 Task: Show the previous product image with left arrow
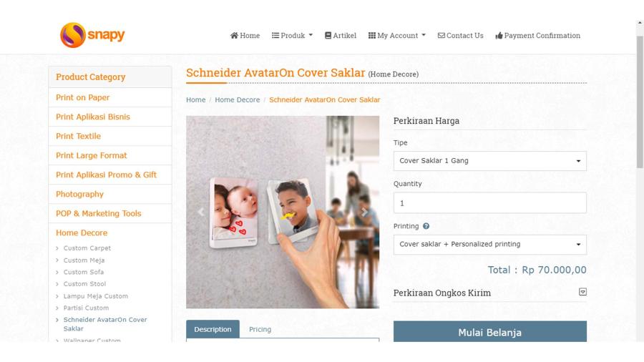coord(201,212)
